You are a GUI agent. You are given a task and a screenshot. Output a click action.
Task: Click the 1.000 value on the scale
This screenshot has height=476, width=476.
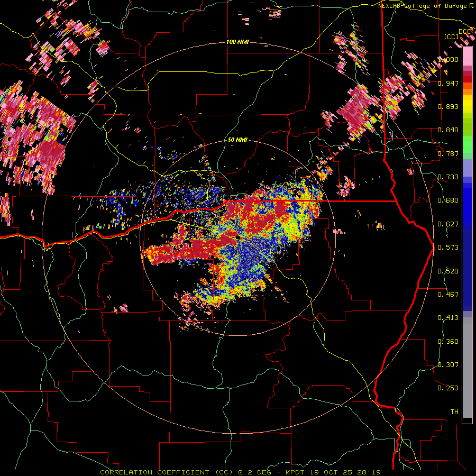pos(448,59)
